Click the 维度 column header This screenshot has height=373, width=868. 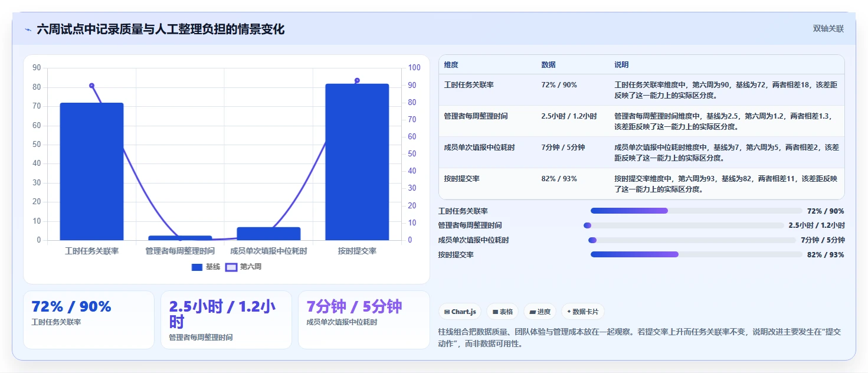[x=451, y=65]
